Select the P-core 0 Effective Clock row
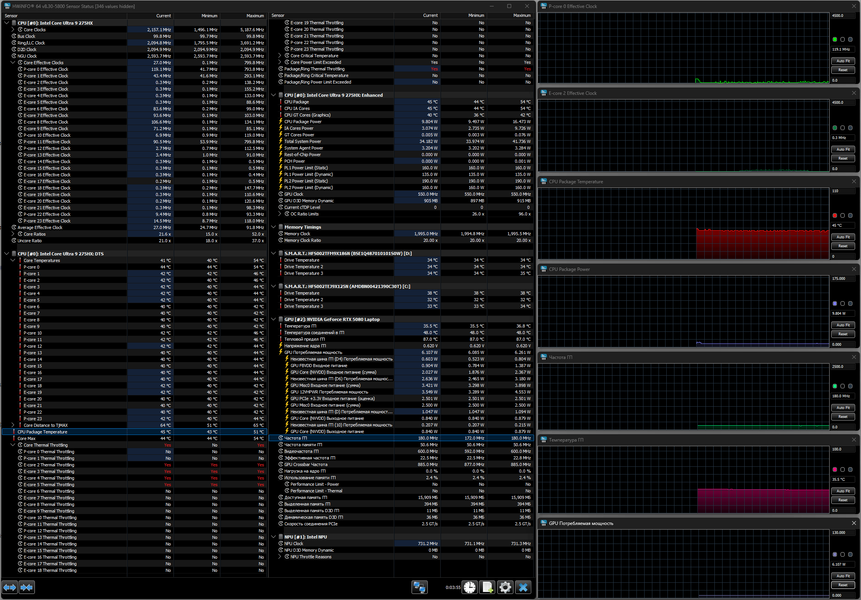Image resolution: width=861 pixels, height=600 pixels. click(134, 69)
